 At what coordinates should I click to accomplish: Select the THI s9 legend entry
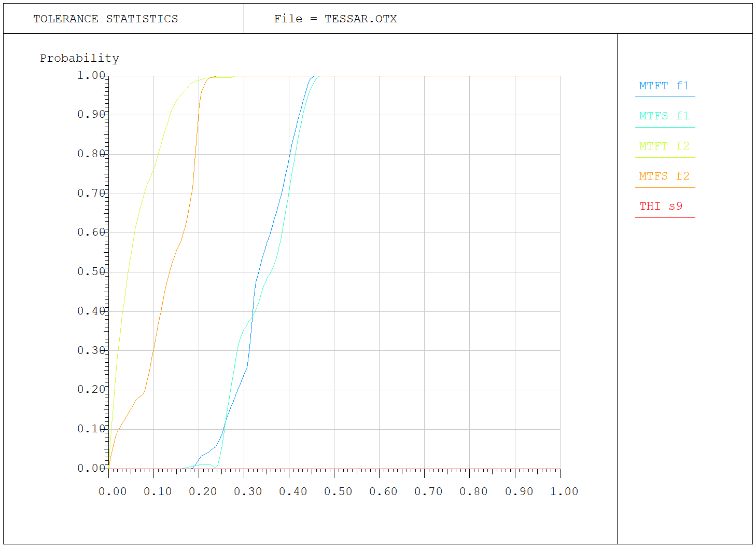pos(661,207)
